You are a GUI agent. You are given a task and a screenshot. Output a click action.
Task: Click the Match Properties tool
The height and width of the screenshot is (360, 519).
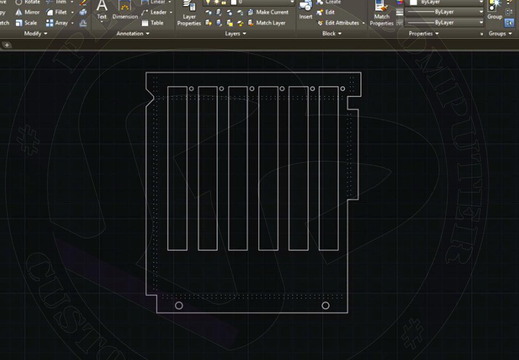(x=382, y=13)
